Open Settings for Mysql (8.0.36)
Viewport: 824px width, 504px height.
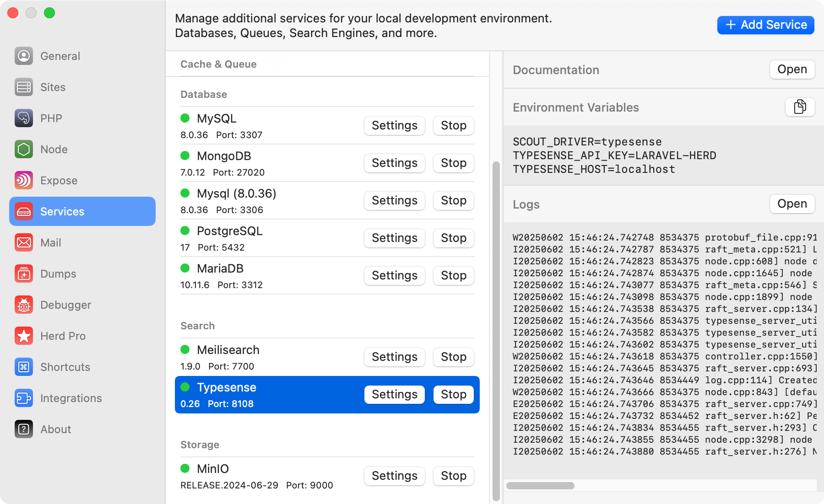[x=395, y=200]
